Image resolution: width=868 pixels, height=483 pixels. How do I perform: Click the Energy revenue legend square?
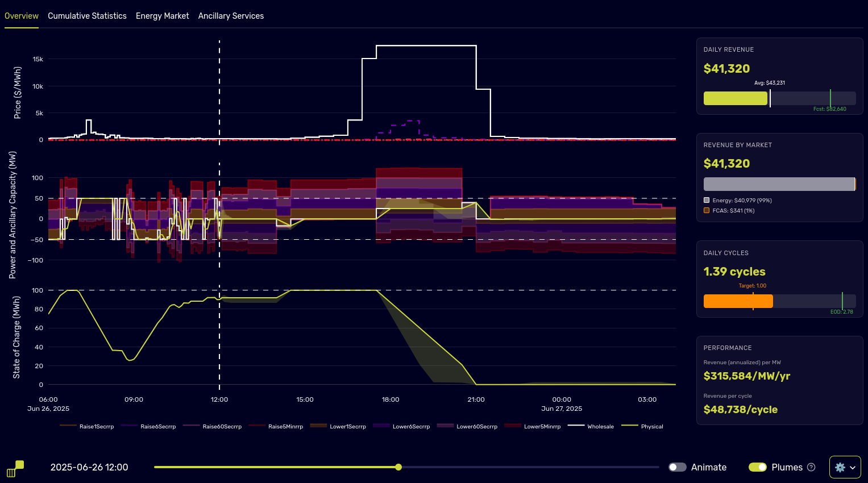click(707, 200)
